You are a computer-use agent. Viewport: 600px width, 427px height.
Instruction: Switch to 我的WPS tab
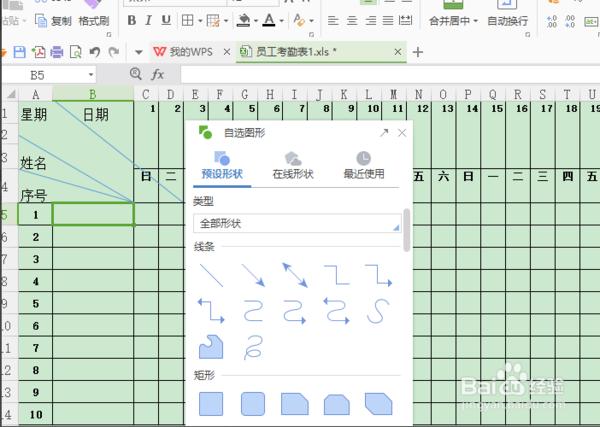tap(183, 52)
